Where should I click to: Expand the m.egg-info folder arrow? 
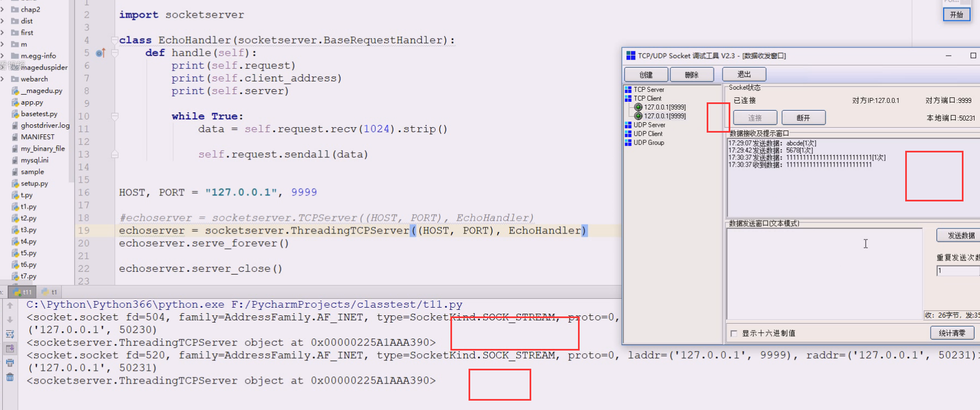pos(3,56)
